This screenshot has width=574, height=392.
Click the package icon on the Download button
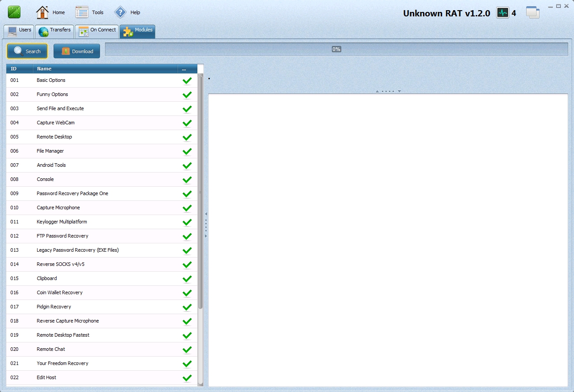65,51
